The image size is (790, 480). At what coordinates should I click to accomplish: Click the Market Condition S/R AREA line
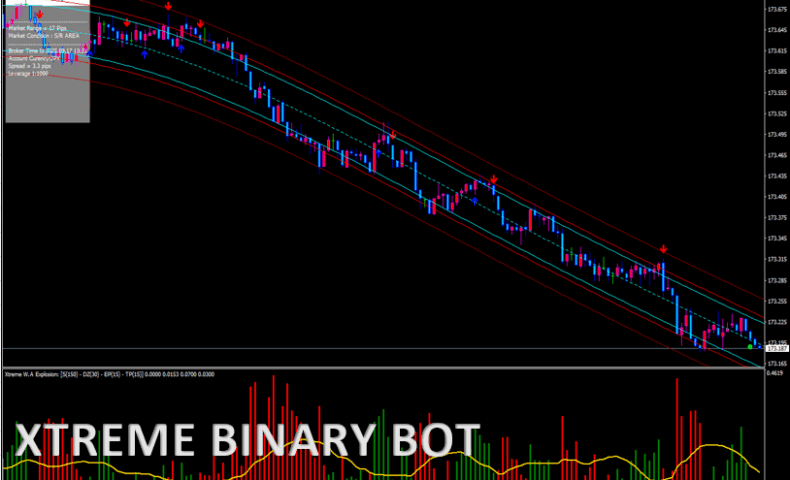tap(44, 36)
